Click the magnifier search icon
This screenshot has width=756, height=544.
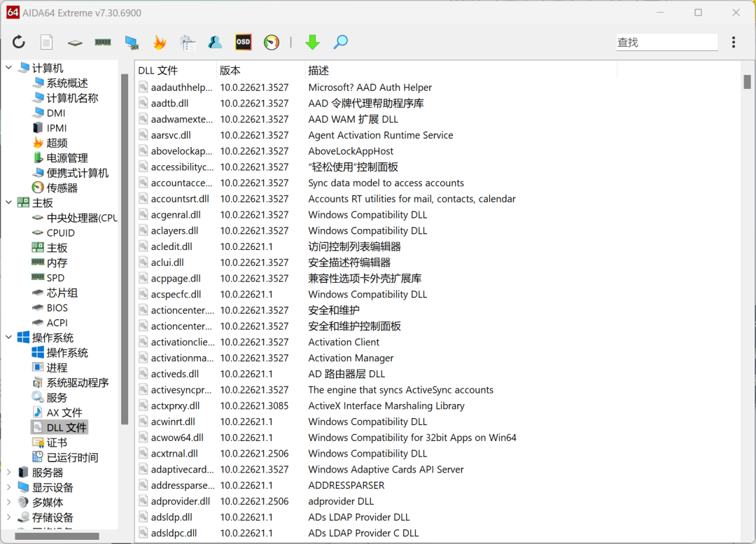(340, 43)
